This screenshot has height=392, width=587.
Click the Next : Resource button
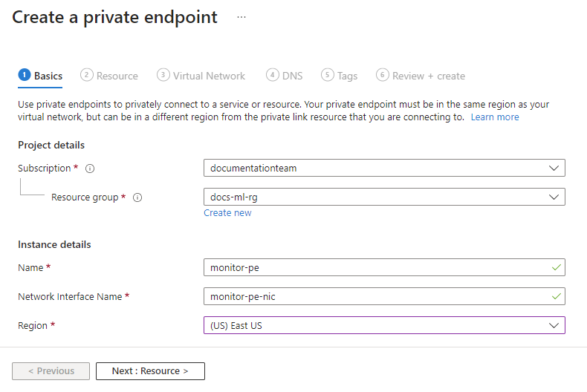150,370
